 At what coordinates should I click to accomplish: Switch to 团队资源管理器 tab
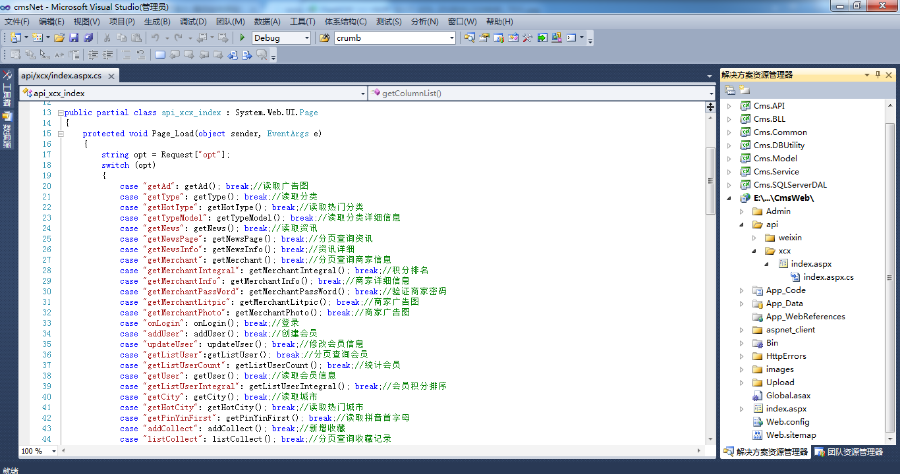pyautogui.click(x=848, y=451)
